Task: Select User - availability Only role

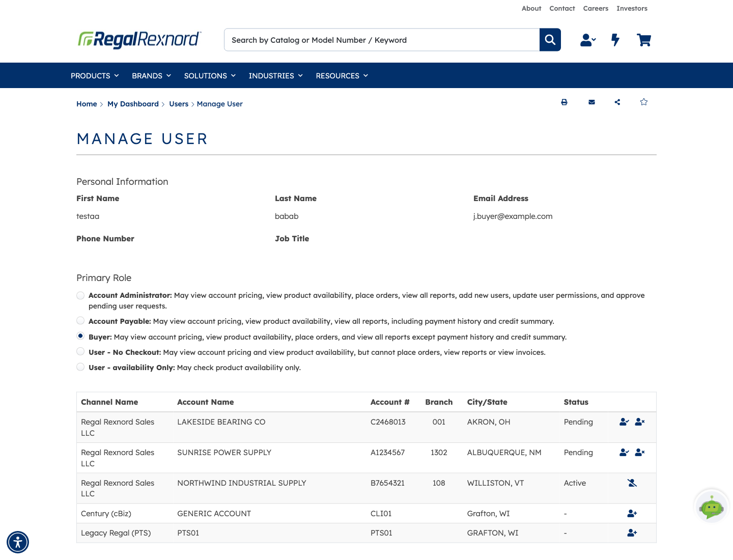Action: click(80, 367)
